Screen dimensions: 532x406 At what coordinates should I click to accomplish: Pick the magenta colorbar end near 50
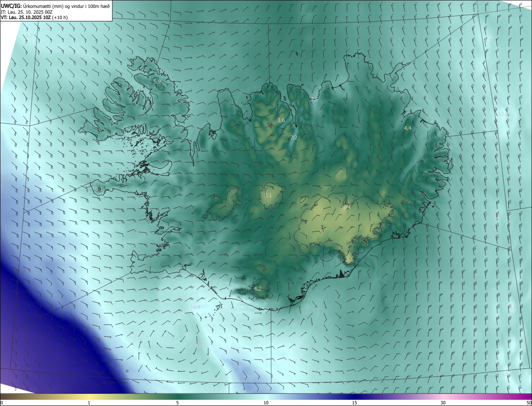pyautogui.click(x=525, y=396)
